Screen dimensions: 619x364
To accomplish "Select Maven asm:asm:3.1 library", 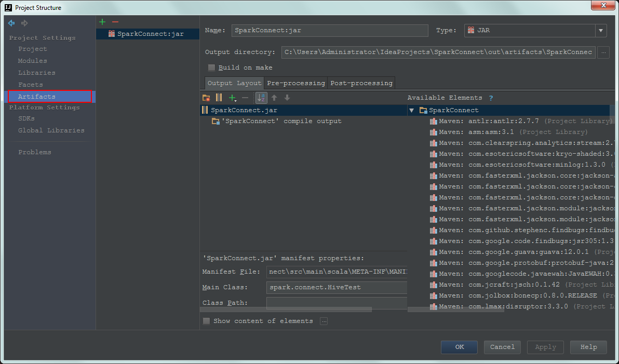I will tap(508, 132).
